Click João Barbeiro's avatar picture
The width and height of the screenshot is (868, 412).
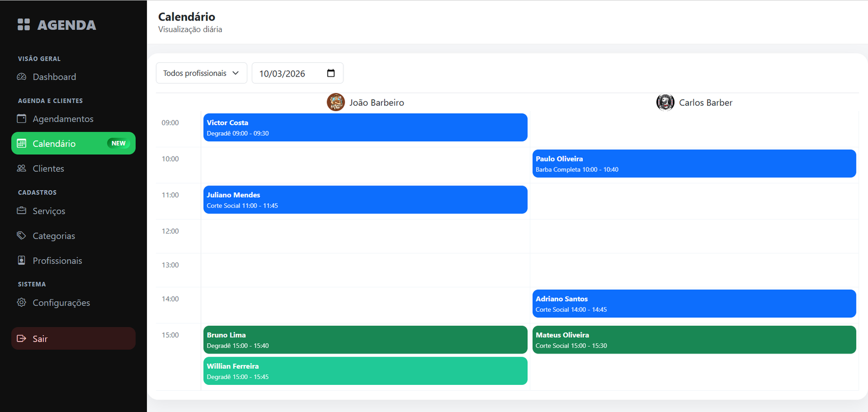pos(336,102)
